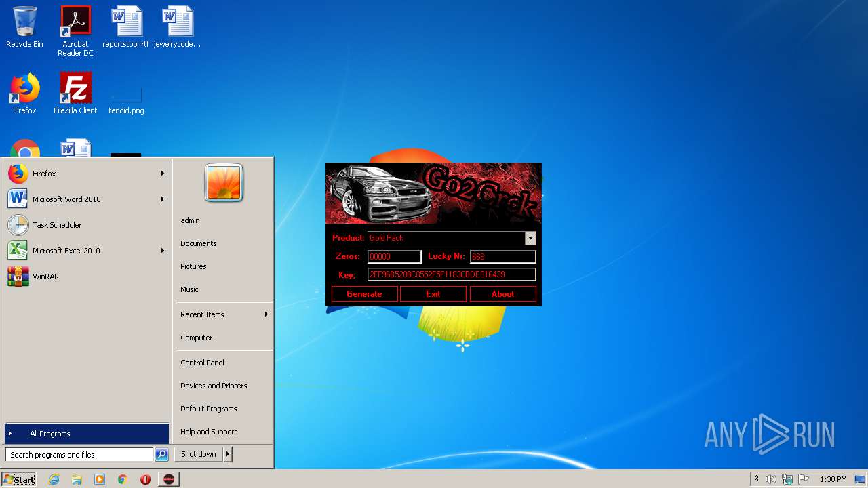Click the Action Center flag icon
The height and width of the screenshot is (488, 868).
[804, 479]
